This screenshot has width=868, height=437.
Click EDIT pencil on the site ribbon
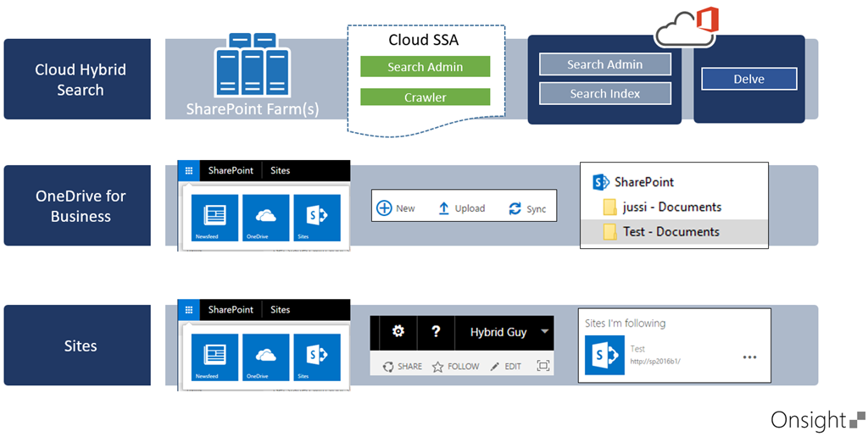point(506,366)
